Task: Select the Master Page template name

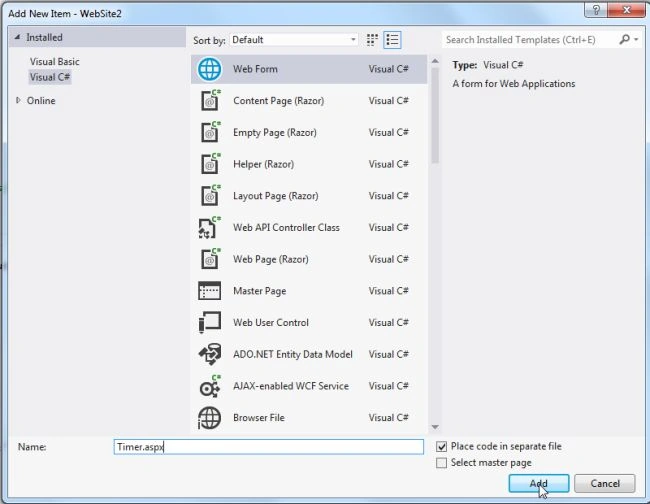Action: [x=260, y=291]
